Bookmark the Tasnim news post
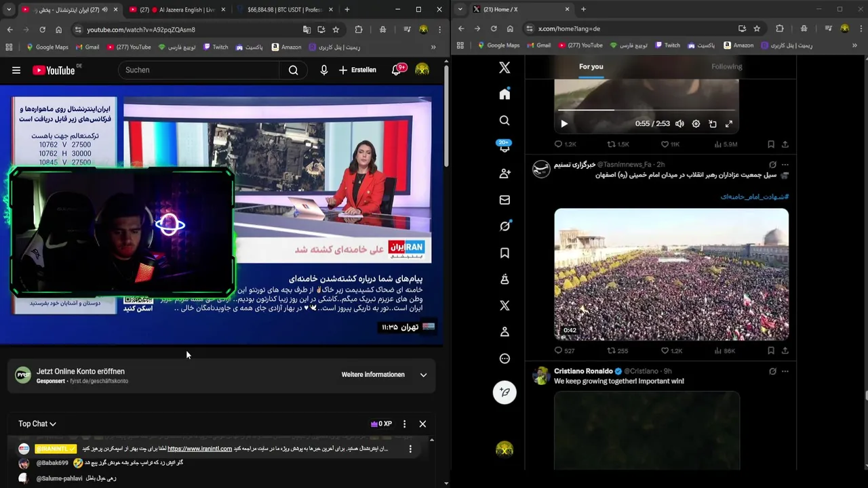868x488 pixels. 771,350
